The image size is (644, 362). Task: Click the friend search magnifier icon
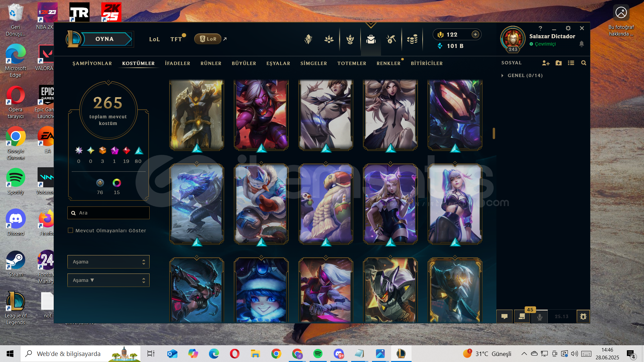584,63
